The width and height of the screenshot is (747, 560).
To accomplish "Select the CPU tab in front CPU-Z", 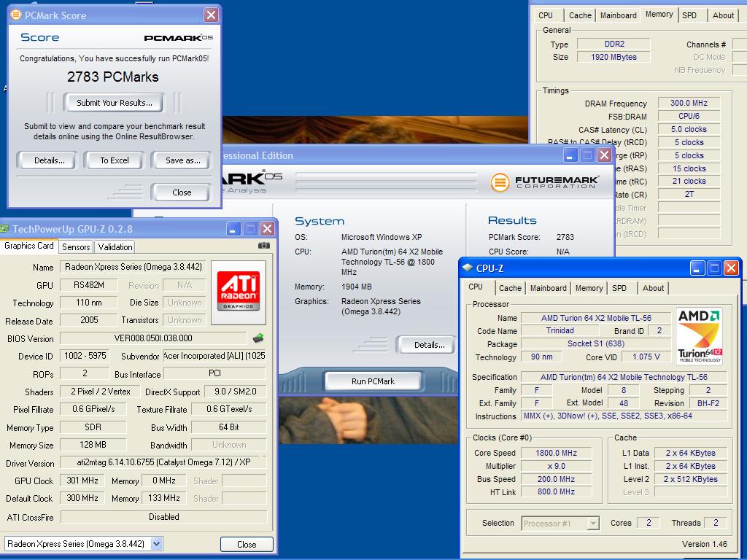I will coord(476,287).
